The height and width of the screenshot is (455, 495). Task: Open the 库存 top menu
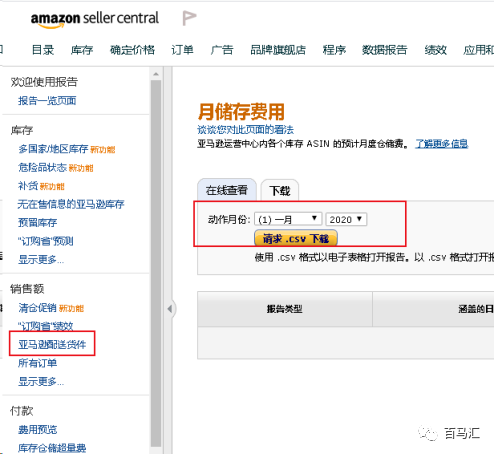coord(82,50)
